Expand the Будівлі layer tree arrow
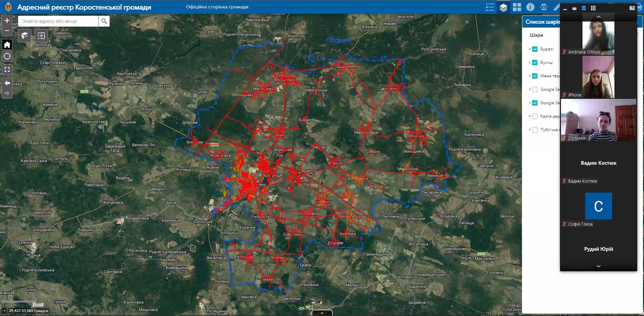 point(530,49)
